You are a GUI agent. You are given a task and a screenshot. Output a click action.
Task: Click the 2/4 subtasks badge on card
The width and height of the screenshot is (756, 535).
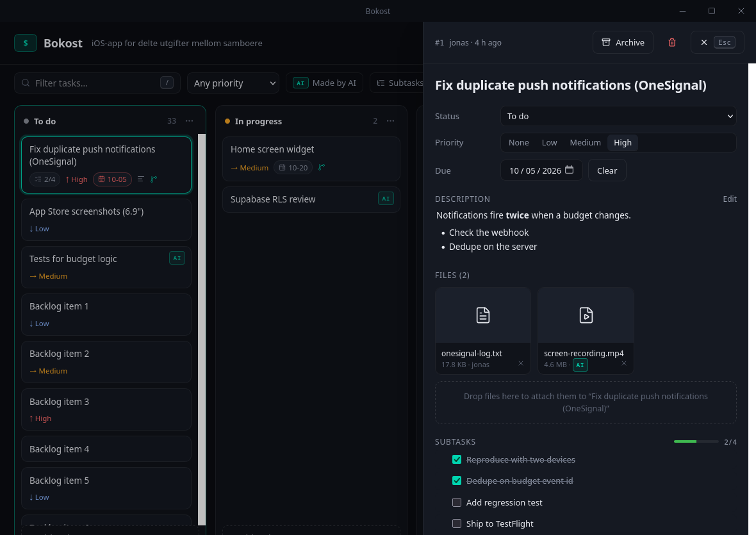pyautogui.click(x=45, y=179)
